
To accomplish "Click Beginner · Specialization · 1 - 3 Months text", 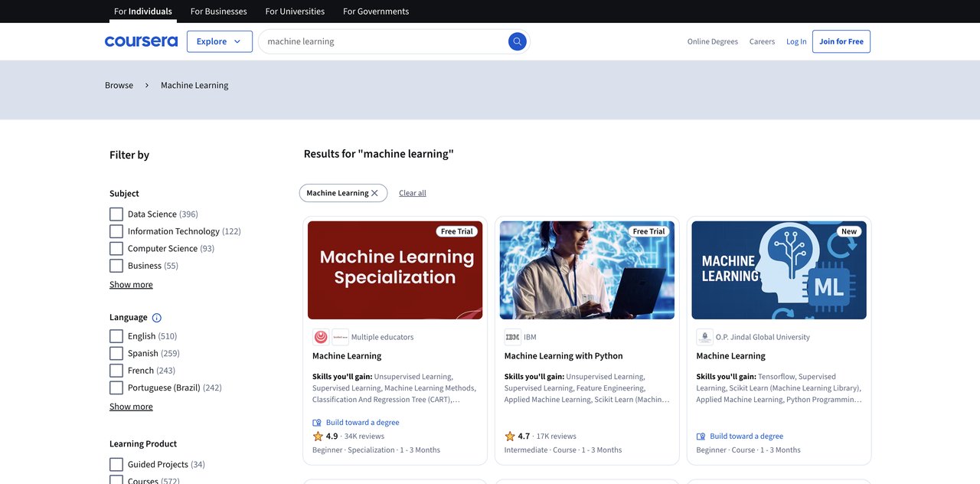I will click(x=376, y=450).
